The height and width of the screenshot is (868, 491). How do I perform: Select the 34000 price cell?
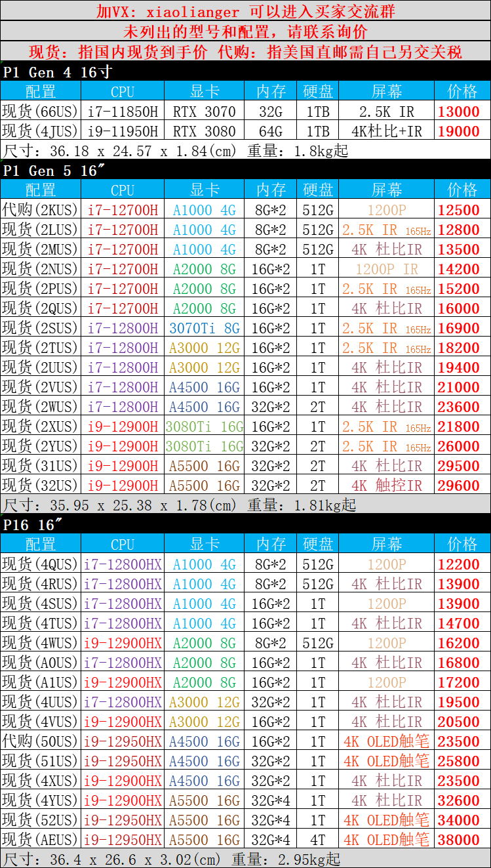tap(463, 819)
